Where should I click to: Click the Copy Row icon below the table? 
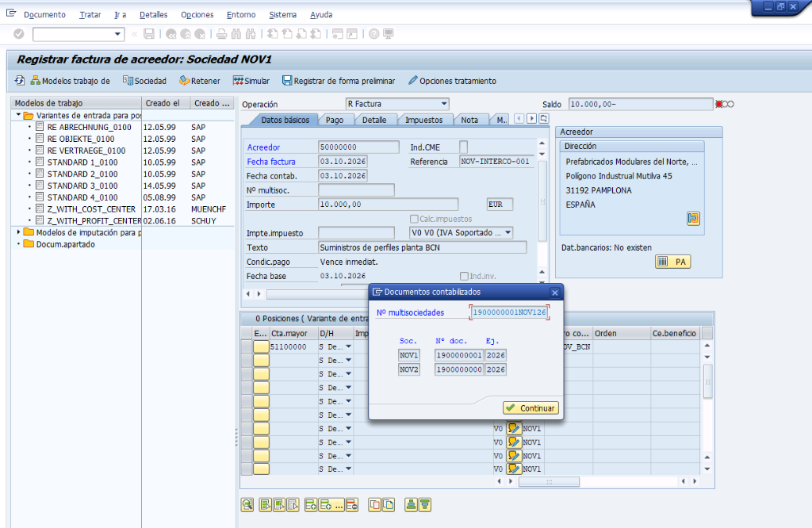point(374,505)
